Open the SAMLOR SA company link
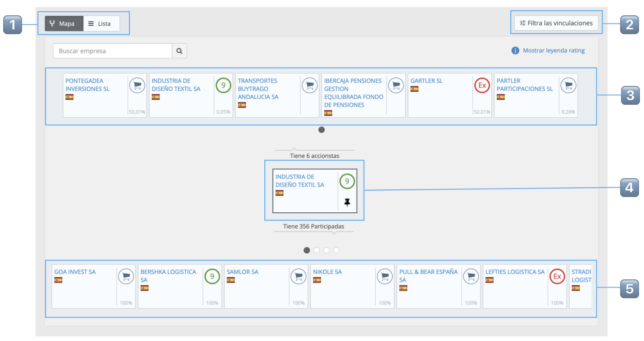The width and height of the screenshot is (644, 341). 243,272
